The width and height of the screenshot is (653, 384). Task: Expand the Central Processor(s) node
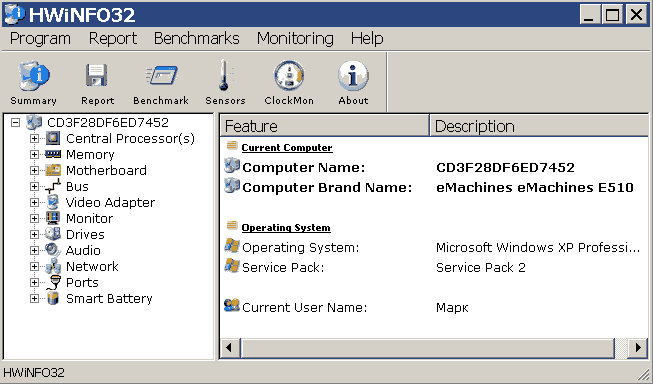pos(35,138)
